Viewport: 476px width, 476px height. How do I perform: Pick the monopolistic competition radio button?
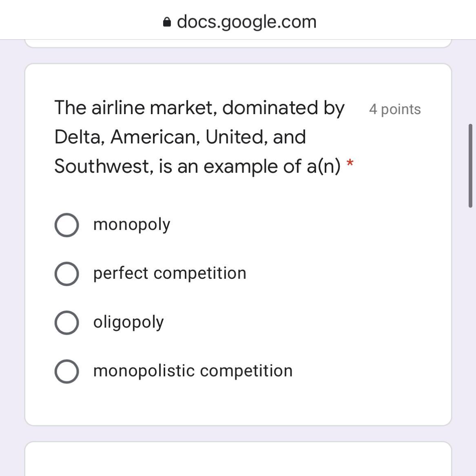click(x=66, y=371)
